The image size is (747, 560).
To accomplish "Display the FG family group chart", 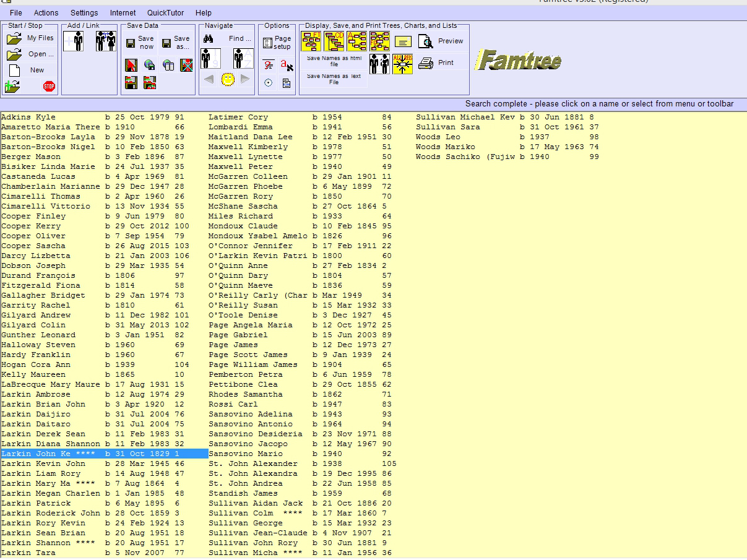I will tap(380, 41).
